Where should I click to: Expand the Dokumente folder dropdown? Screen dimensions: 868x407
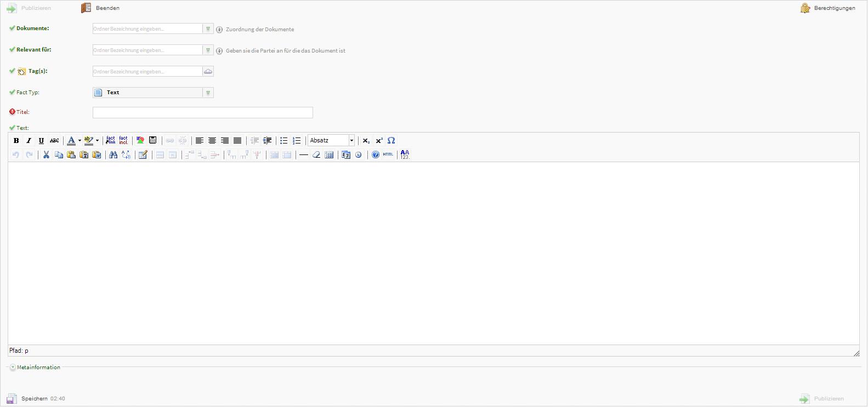point(208,29)
